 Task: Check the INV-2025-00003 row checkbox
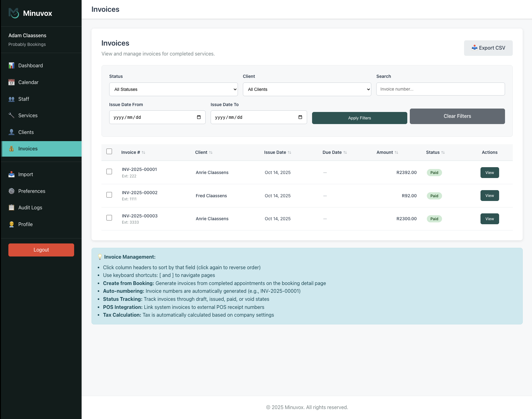(109, 218)
